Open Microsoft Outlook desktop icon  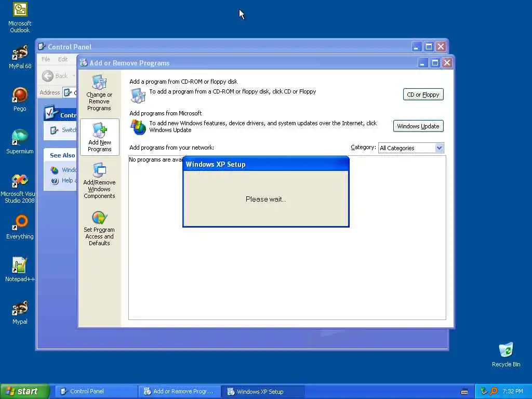click(x=20, y=18)
